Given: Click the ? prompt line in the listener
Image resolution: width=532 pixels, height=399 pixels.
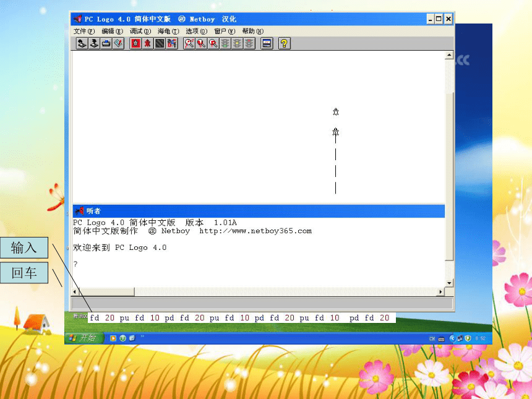Looking at the screenshot, I should pyautogui.click(x=75, y=264).
